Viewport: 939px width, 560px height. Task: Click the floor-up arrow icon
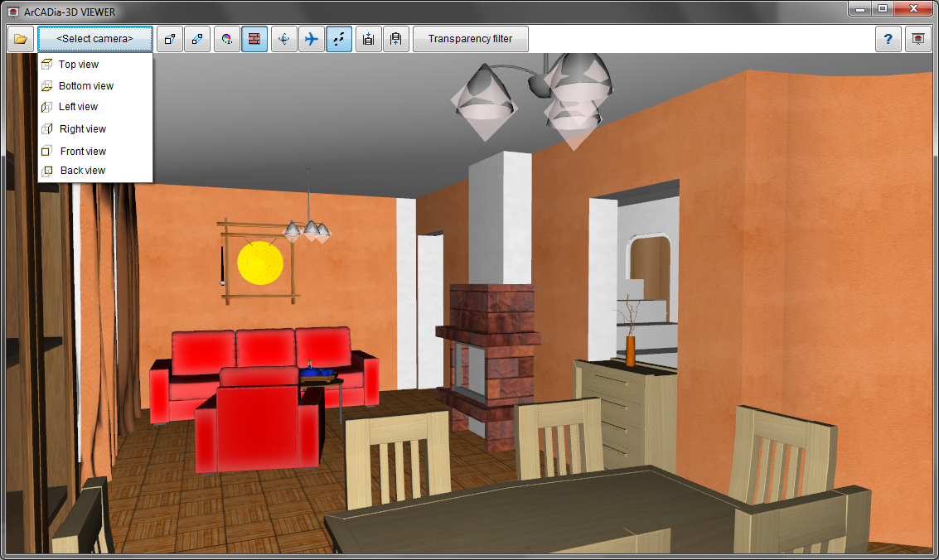(396, 39)
